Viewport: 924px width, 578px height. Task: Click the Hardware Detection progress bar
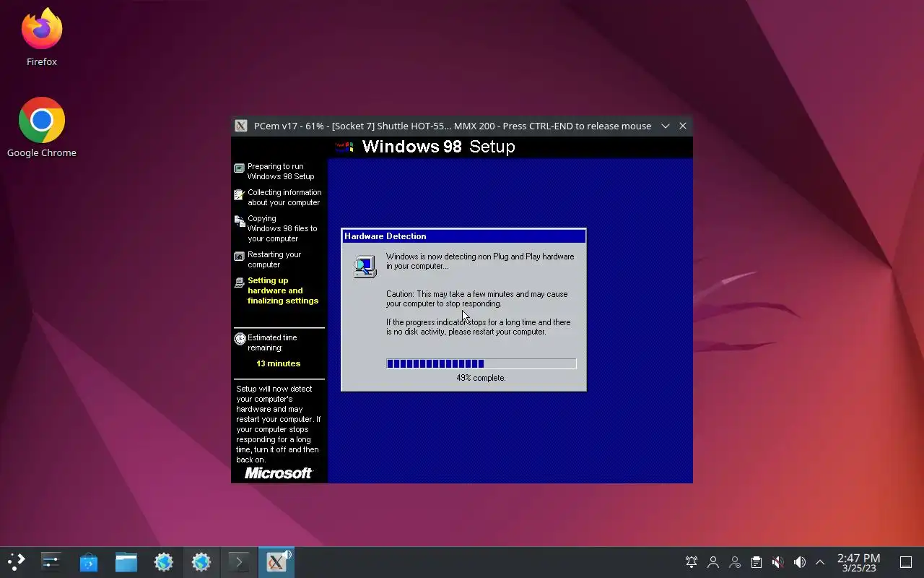481,363
